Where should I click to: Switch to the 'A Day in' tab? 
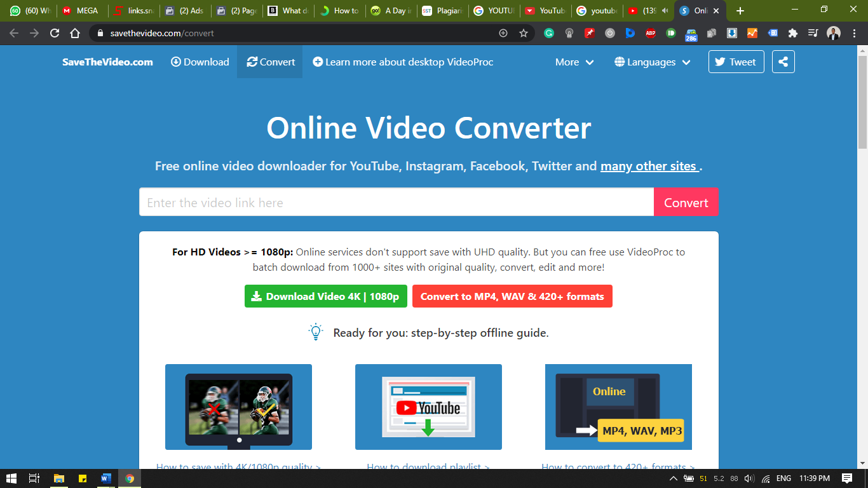pyautogui.click(x=391, y=11)
